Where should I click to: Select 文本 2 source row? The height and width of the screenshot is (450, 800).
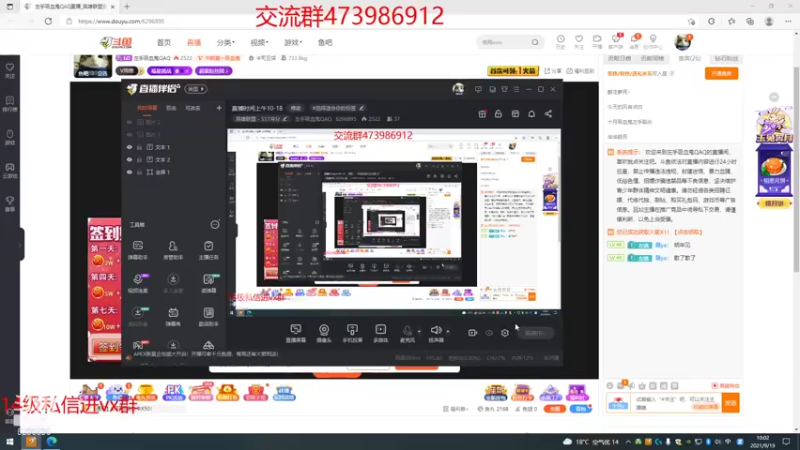(173, 160)
